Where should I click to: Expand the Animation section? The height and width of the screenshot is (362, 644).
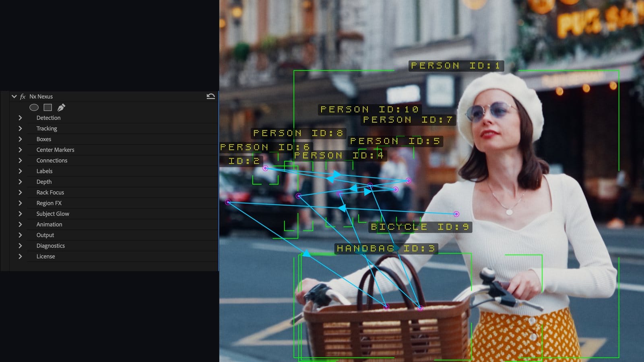(x=20, y=224)
